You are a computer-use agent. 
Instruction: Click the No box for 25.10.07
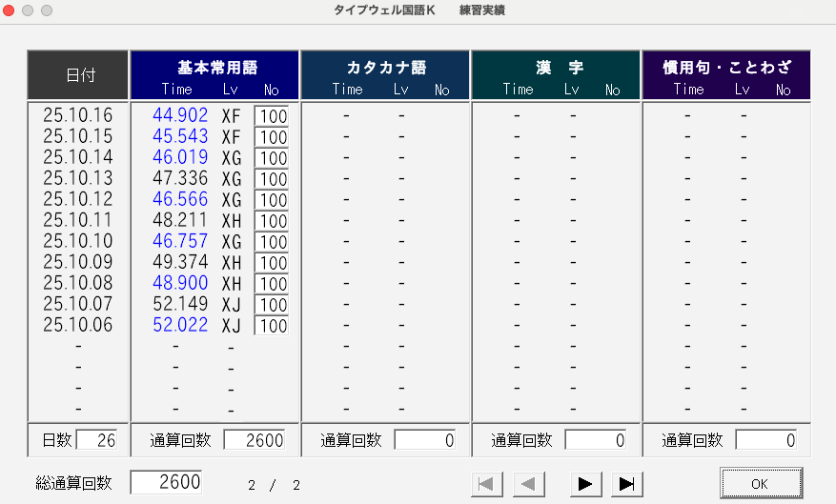(x=272, y=305)
